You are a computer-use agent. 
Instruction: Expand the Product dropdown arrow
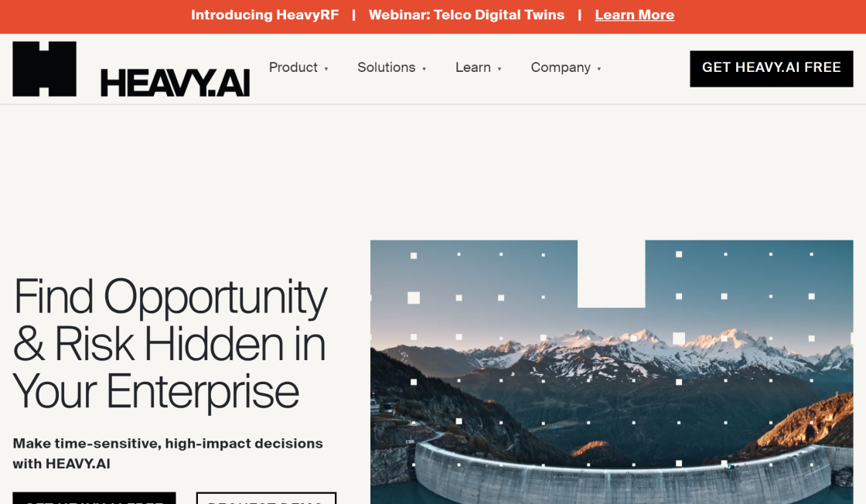[x=326, y=69]
